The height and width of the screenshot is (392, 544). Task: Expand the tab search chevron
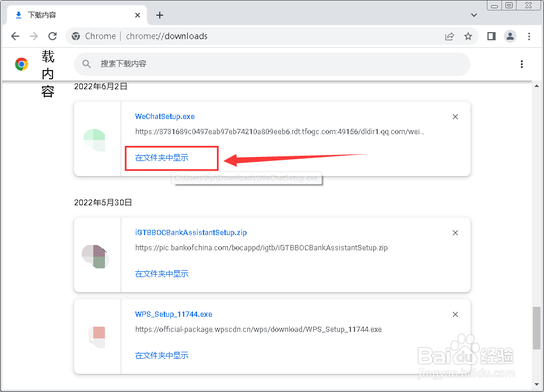coord(474,15)
